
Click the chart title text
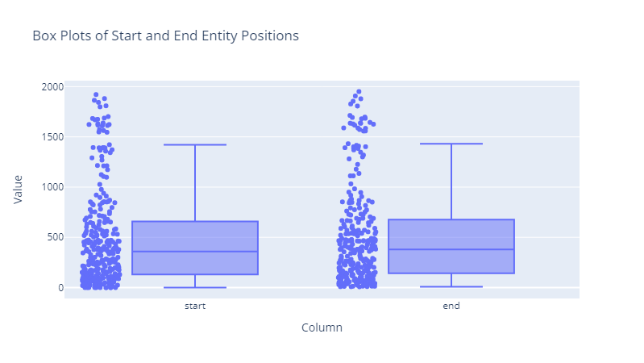(165, 36)
